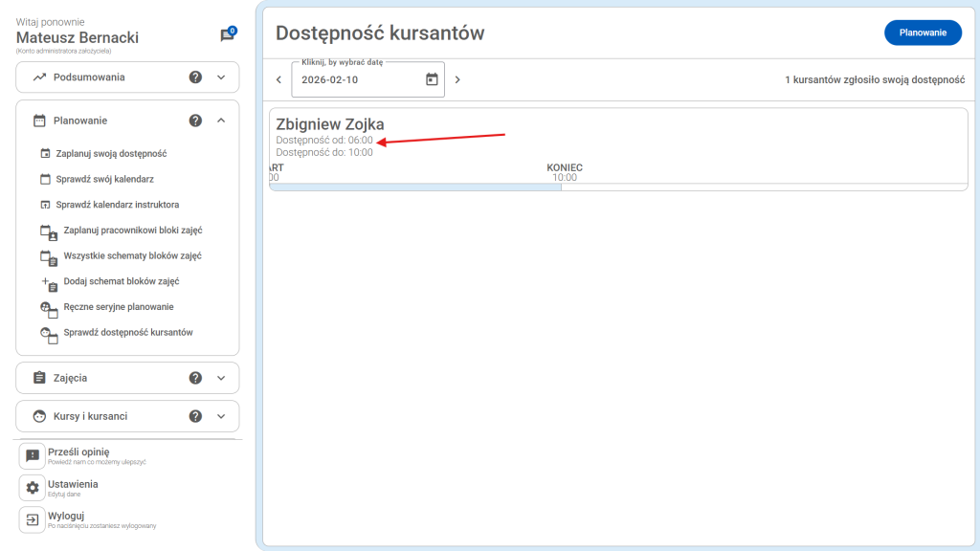Open Sprawdź kalendarz instruktora

coord(117,205)
